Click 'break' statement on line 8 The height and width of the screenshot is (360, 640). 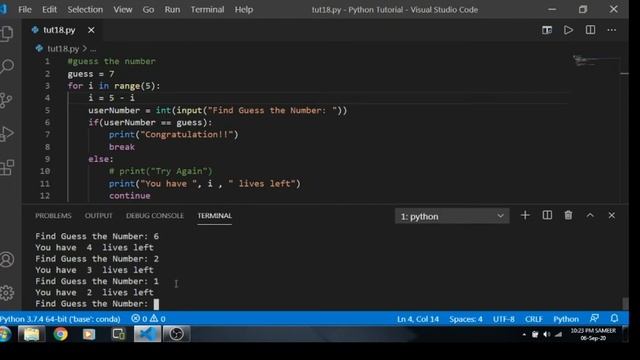click(122, 147)
